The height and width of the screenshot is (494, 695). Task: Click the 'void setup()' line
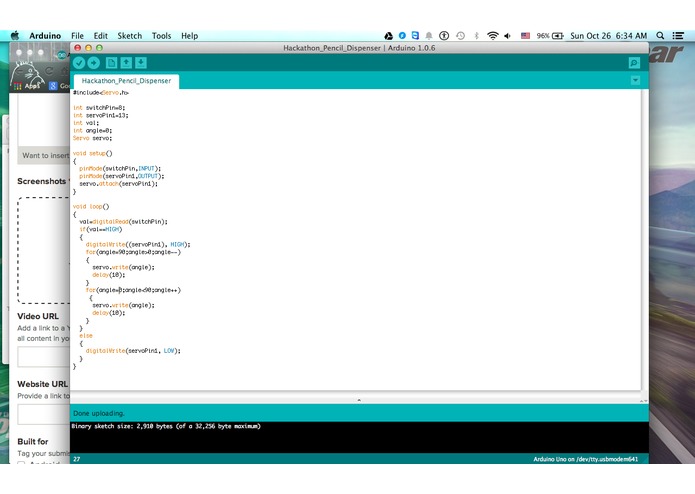tap(93, 153)
